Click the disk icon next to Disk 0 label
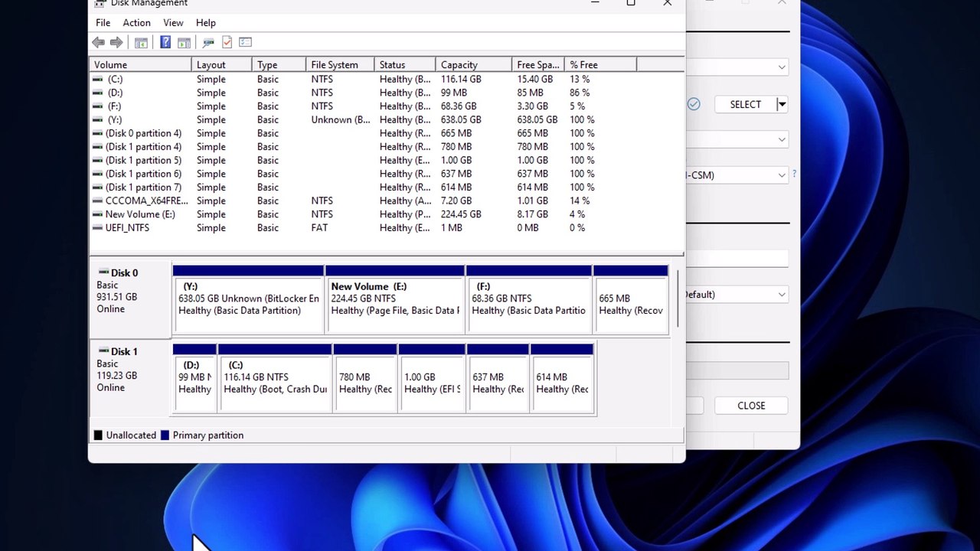The width and height of the screenshot is (980, 551). [x=103, y=273]
